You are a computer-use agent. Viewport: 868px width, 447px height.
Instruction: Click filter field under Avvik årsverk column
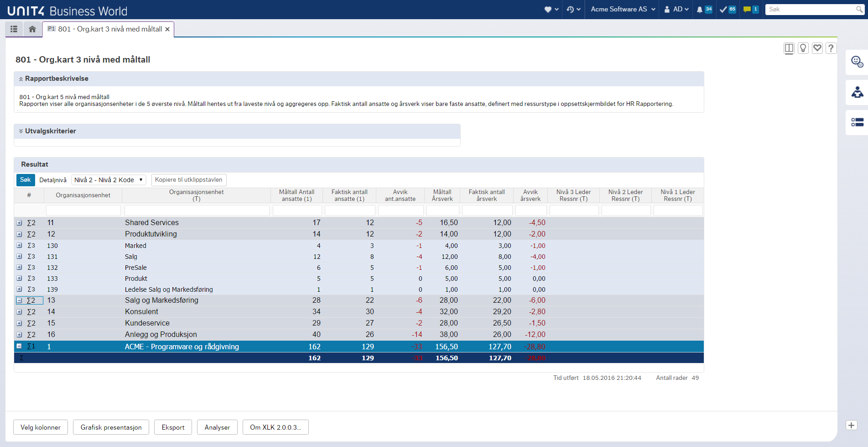(531, 210)
